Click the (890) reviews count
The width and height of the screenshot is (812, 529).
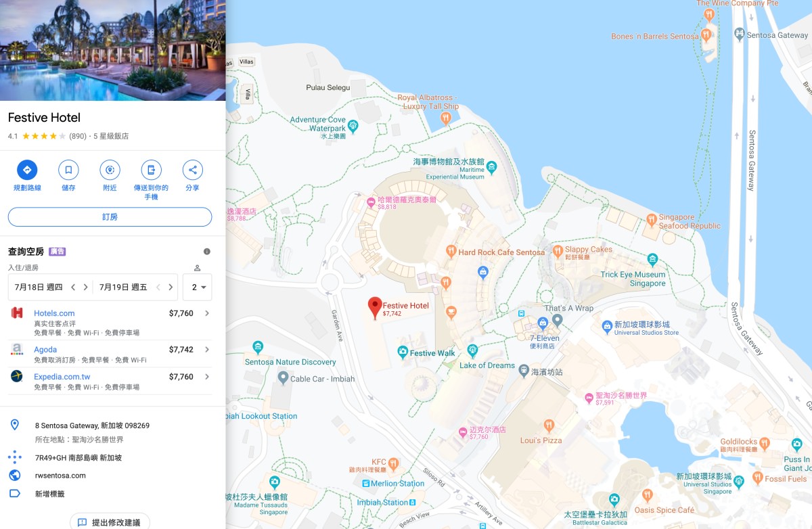(78, 136)
